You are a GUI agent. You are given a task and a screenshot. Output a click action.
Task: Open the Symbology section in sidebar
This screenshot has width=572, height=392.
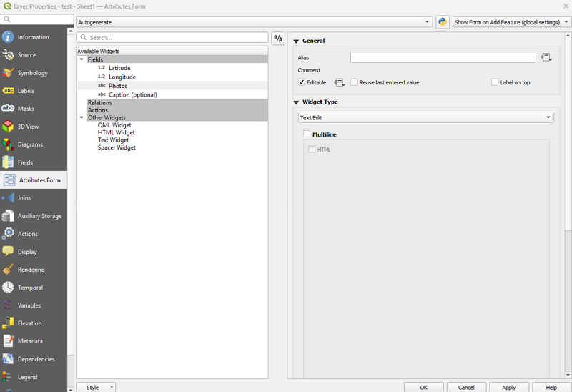click(33, 73)
